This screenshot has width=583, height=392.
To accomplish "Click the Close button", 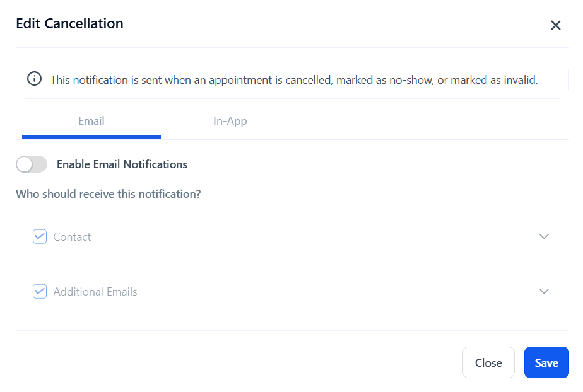I will (488, 362).
